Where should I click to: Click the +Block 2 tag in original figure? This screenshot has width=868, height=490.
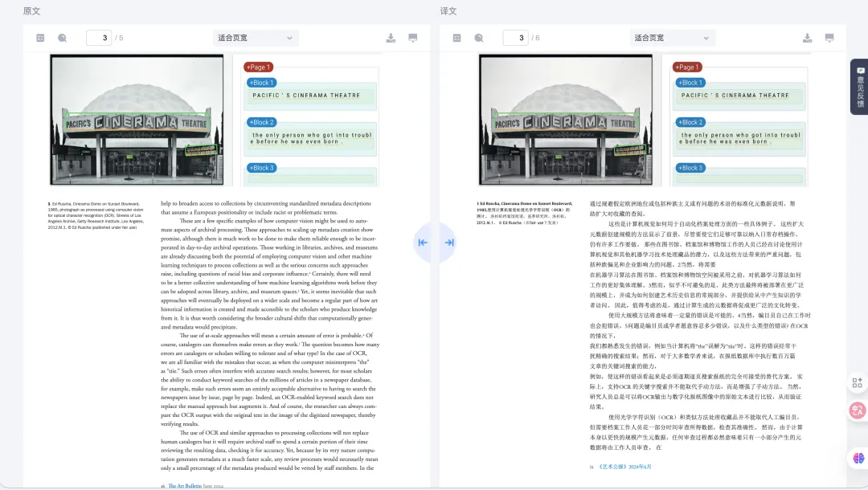point(261,122)
